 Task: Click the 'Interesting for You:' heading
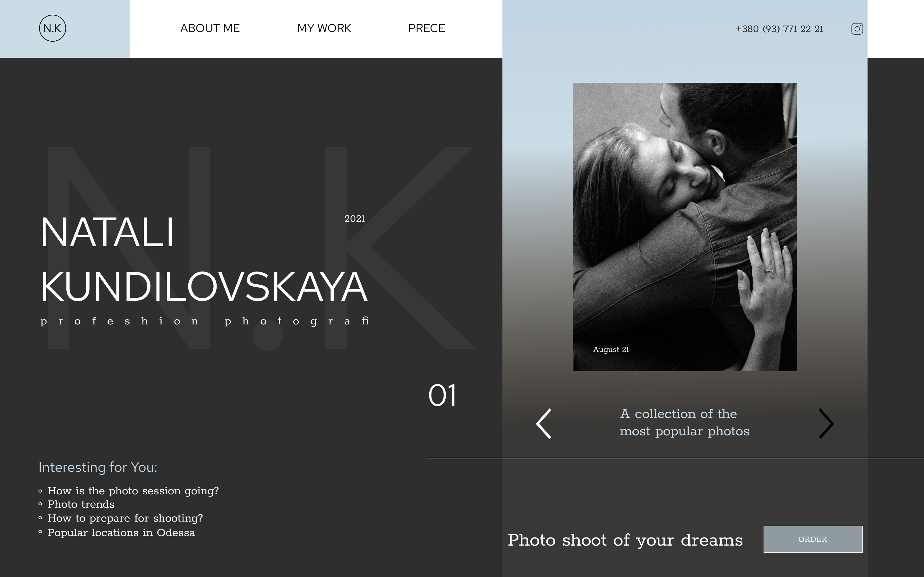pyautogui.click(x=98, y=467)
